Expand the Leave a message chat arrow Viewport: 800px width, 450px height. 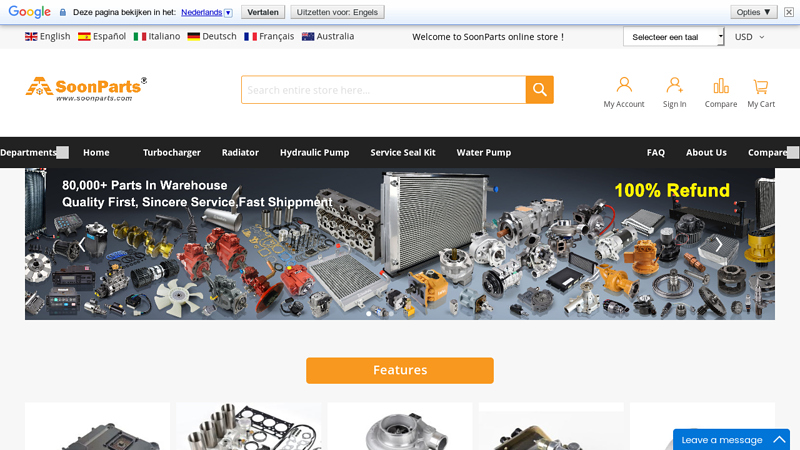pos(779,439)
